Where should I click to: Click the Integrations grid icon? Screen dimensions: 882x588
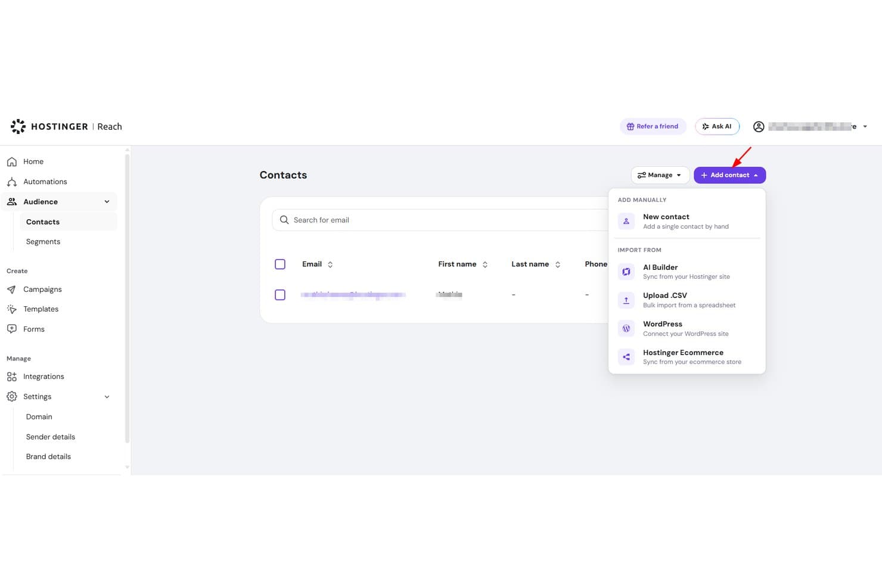[x=12, y=377]
